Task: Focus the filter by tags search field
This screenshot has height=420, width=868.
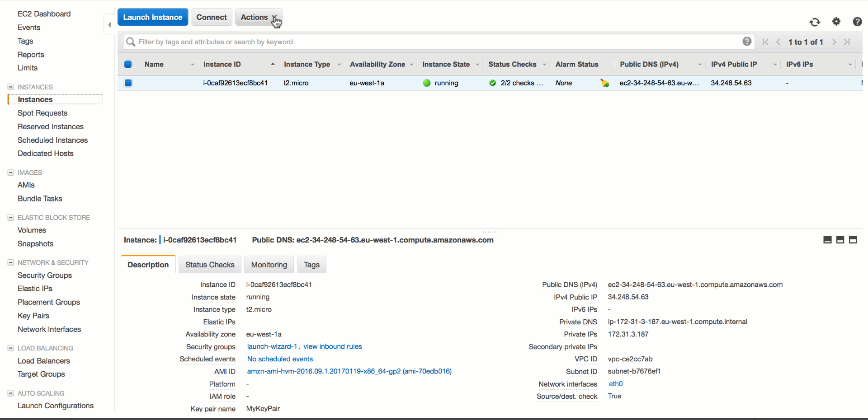Action: (x=434, y=42)
